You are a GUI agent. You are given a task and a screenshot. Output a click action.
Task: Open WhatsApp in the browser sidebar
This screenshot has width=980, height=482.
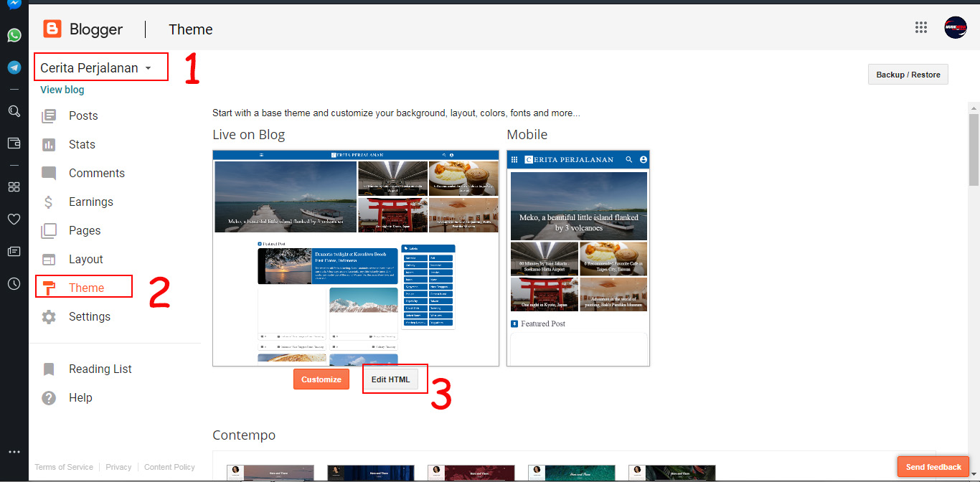point(14,35)
